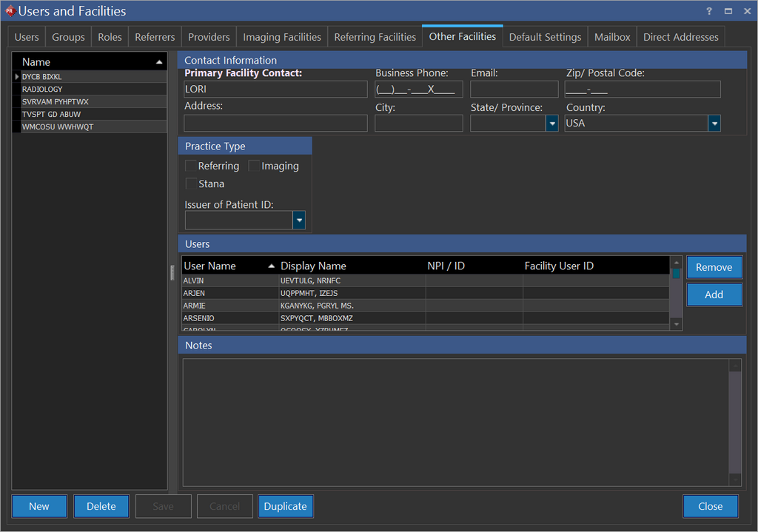Viewport: 758px width, 532px height.
Task: Open the State/Province dropdown
Action: pyautogui.click(x=551, y=124)
